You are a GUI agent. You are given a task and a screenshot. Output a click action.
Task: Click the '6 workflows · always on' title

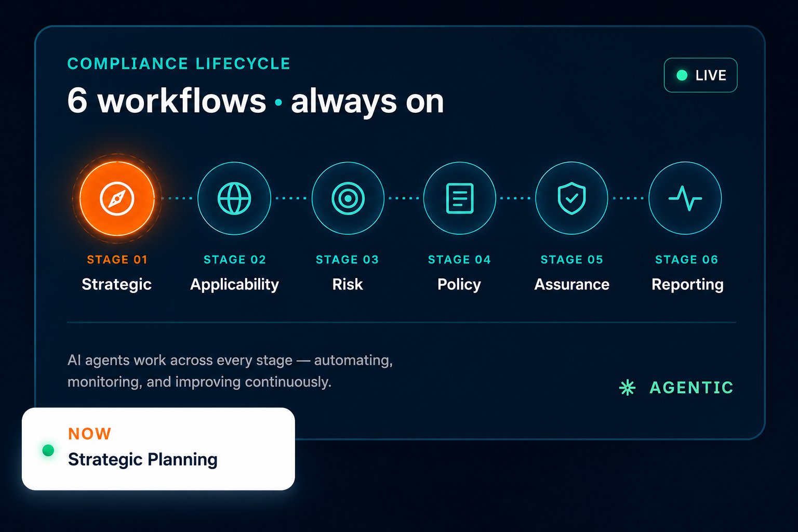(x=256, y=101)
